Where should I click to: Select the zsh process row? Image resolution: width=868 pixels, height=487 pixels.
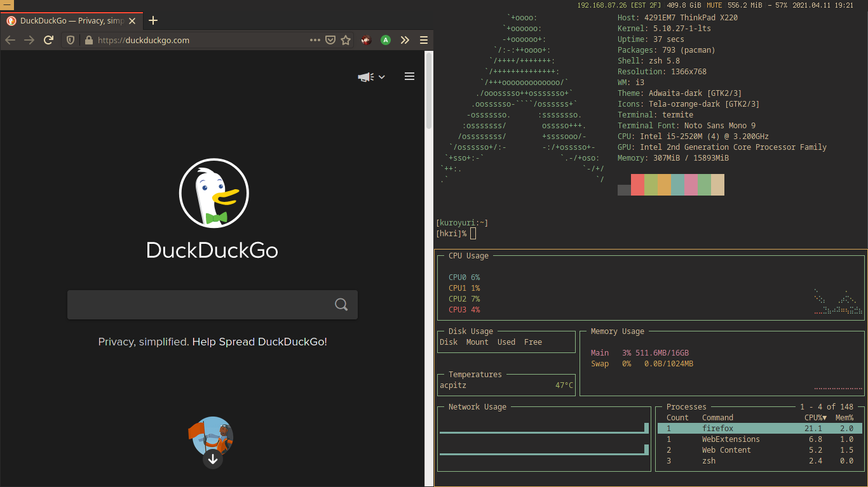759,461
